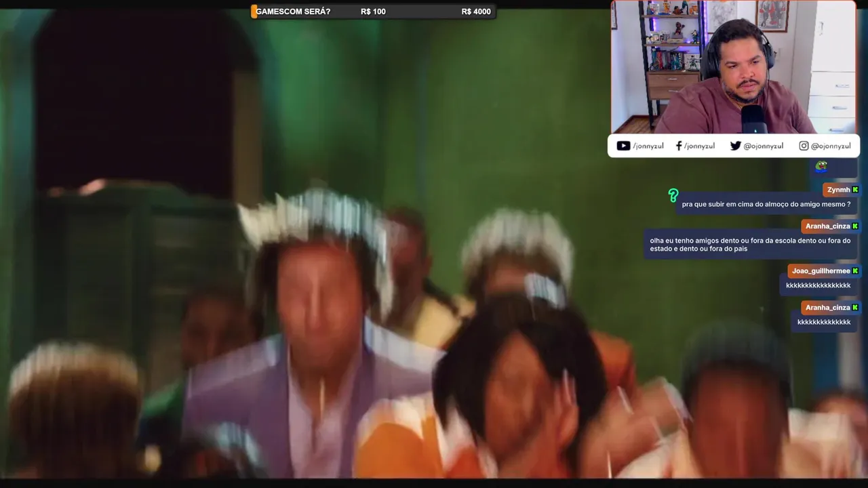Click badge beside Aranha_cinza above the last 'kkkk' message
Screen dimensions: 868x488
[x=855, y=308]
